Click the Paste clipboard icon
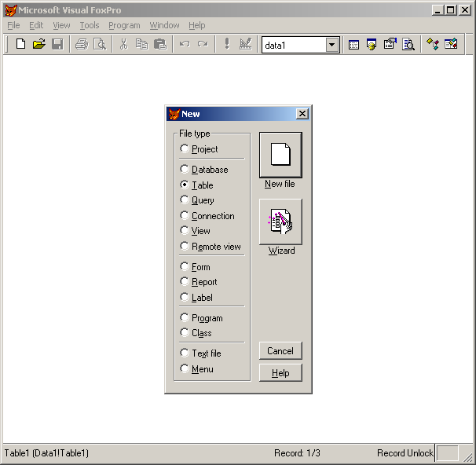476x465 pixels. coord(160,44)
